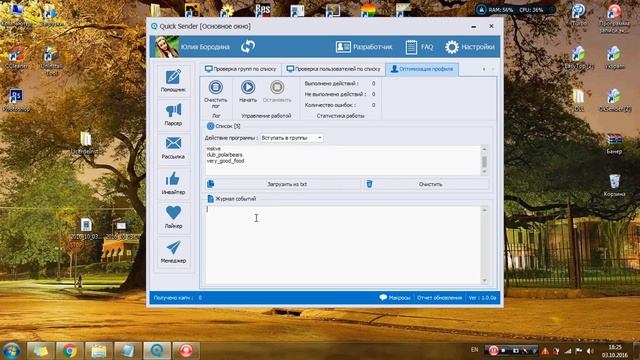
Task: Open the Photoshop desktop shortcut
Action: tap(16, 100)
